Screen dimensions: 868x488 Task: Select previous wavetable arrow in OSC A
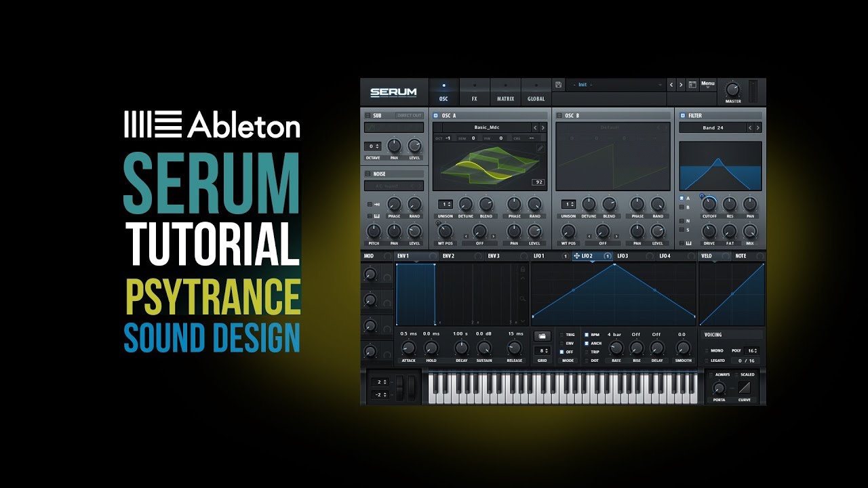(x=534, y=127)
